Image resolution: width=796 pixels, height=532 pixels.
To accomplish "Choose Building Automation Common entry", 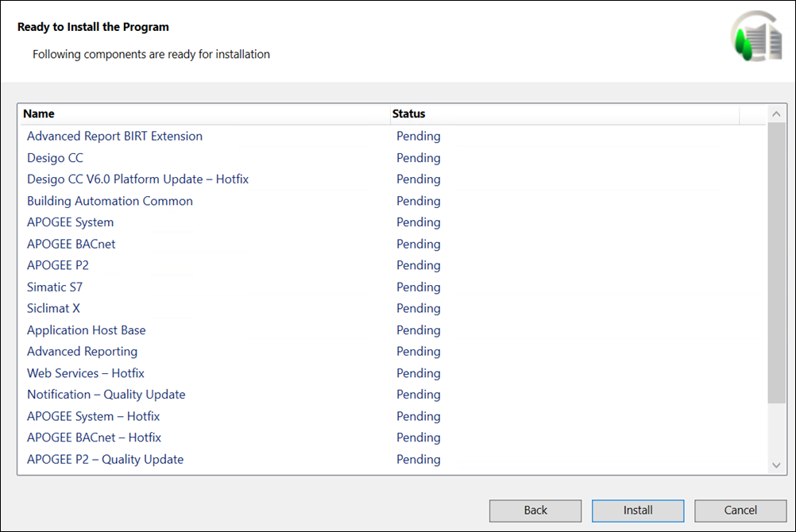I will click(x=110, y=201).
